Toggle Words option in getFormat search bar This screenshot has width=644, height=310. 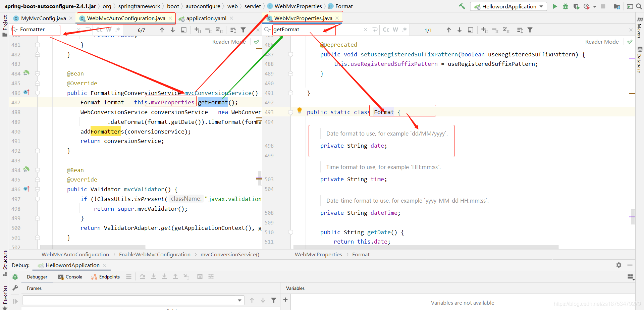(x=395, y=30)
